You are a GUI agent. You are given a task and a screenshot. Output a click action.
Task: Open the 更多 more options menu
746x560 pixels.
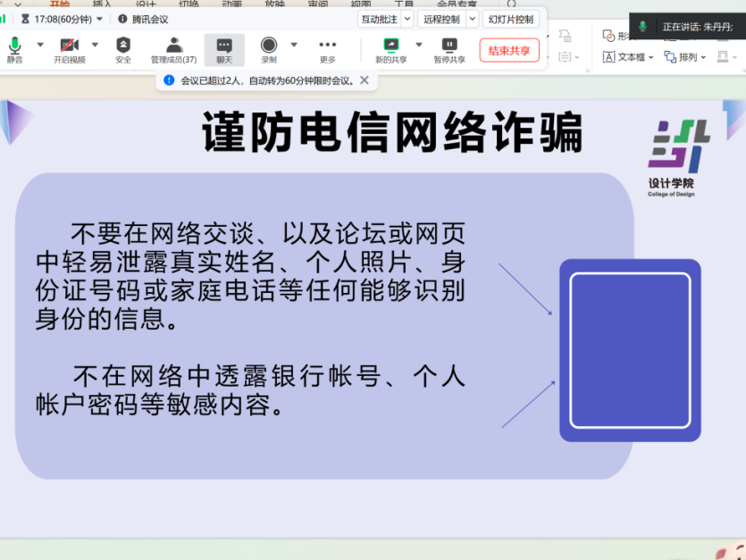coord(327,49)
